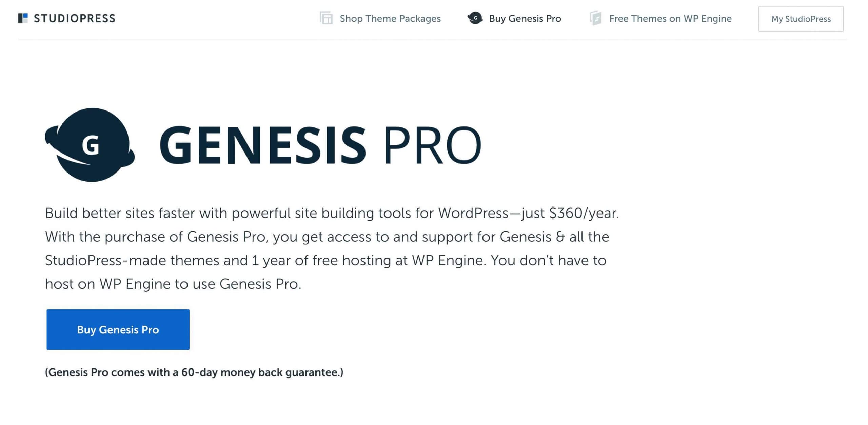Image resolution: width=868 pixels, height=425 pixels.
Task: Click the 'Build better sites faster' sentence
Action: (332, 213)
